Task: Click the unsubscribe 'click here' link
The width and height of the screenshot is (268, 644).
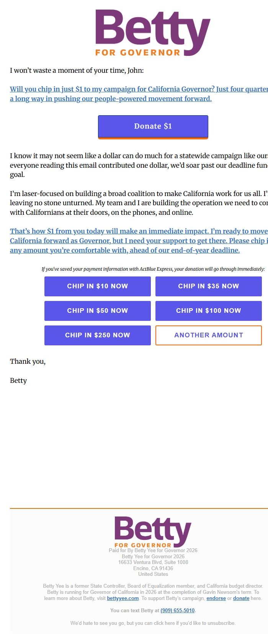Action: click(164, 623)
